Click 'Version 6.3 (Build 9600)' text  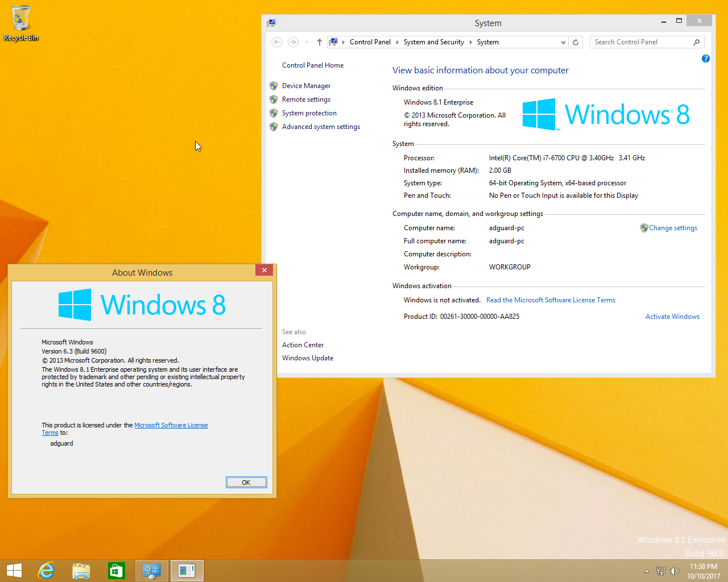pyautogui.click(x=74, y=351)
